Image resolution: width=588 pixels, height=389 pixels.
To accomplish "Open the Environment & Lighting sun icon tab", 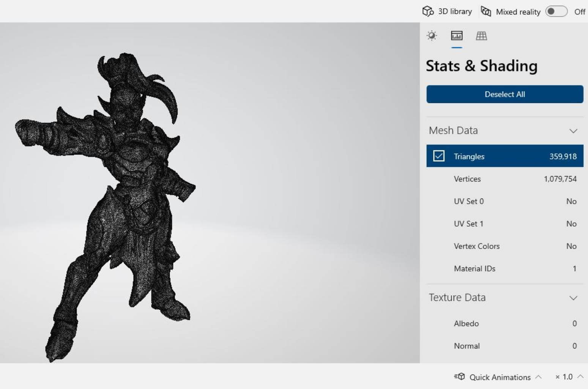I will [432, 36].
